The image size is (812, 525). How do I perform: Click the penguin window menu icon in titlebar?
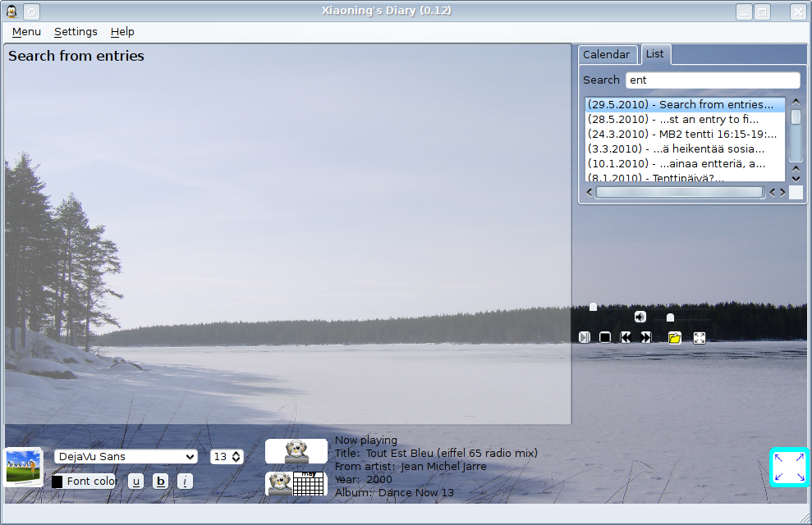click(x=11, y=11)
